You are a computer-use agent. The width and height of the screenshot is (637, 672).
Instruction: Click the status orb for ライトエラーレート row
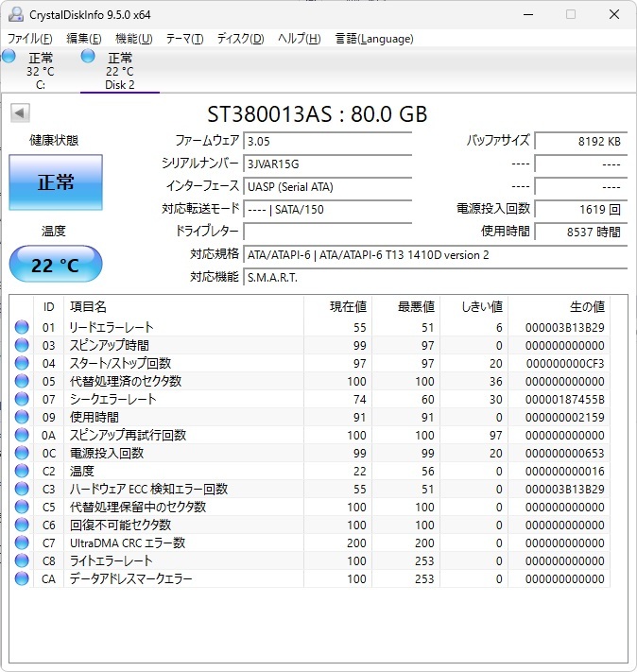coord(22,561)
